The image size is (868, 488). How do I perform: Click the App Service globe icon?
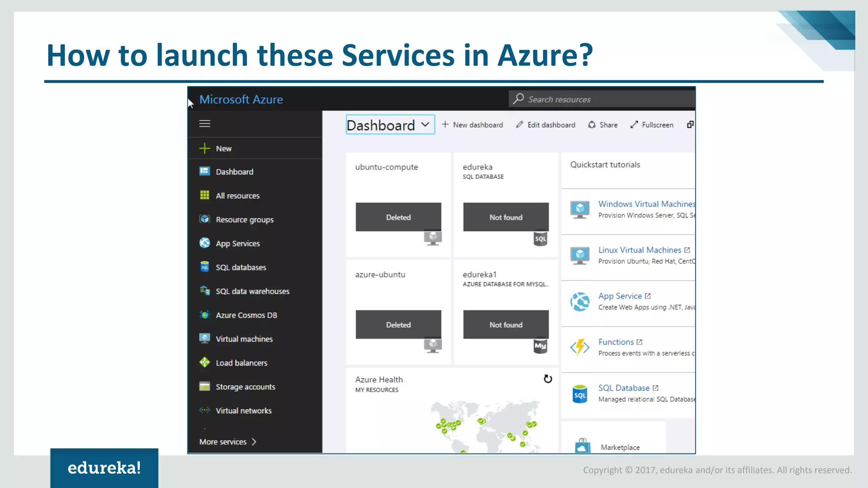click(x=580, y=302)
